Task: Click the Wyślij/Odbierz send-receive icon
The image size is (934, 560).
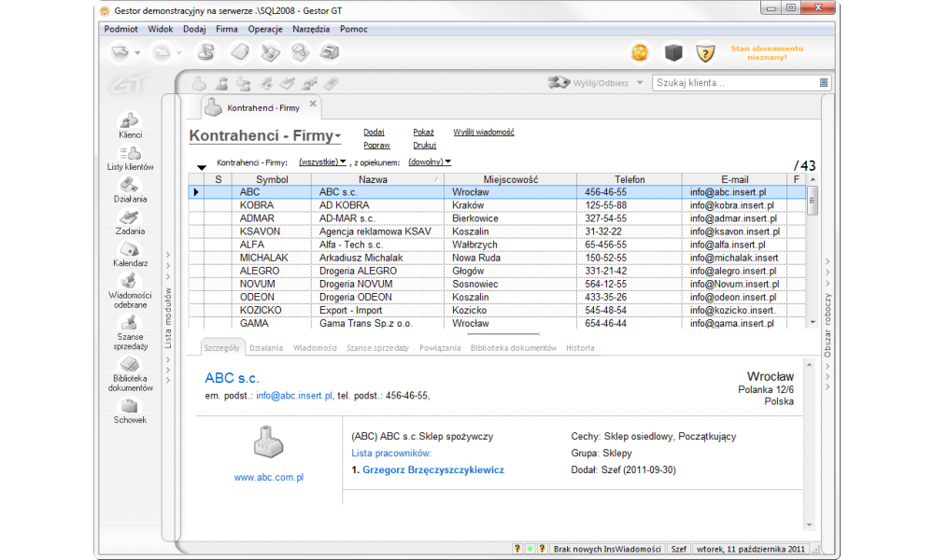Action: 559,83
